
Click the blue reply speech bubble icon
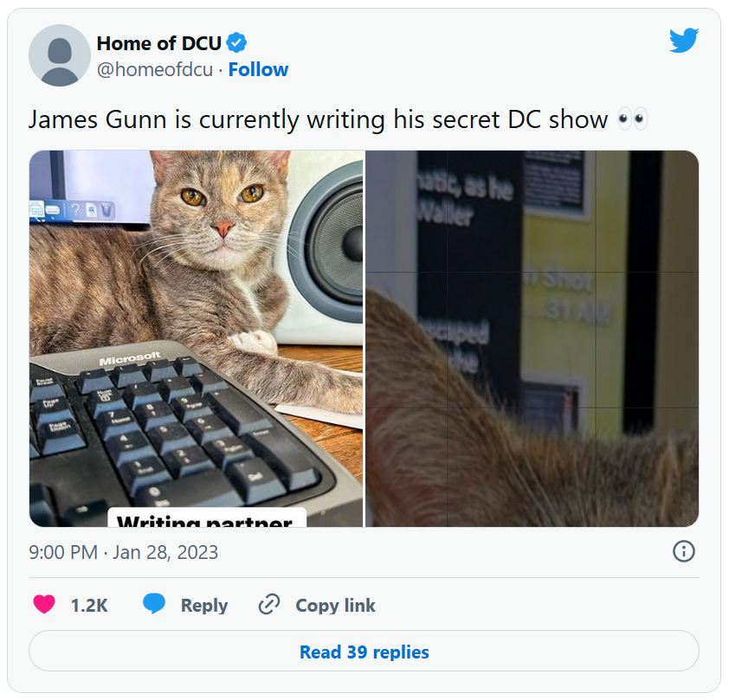(x=154, y=603)
